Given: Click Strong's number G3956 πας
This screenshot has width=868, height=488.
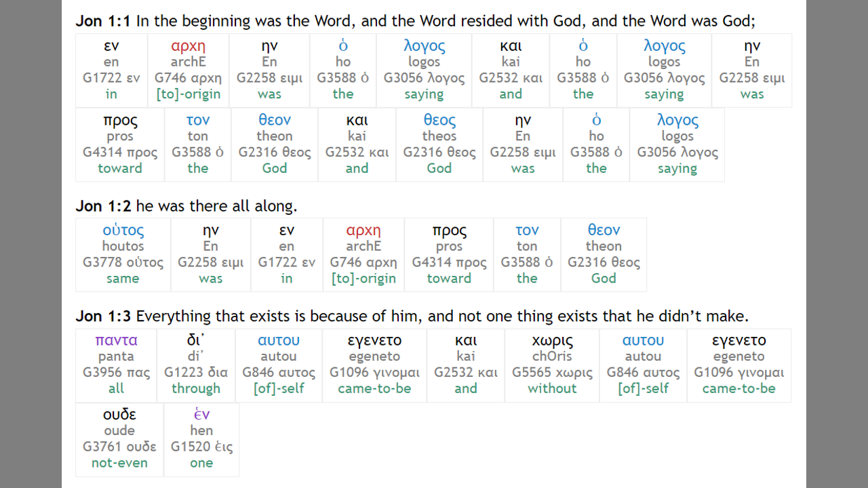Looking at the screenshot, I should (x=116, y=372).
